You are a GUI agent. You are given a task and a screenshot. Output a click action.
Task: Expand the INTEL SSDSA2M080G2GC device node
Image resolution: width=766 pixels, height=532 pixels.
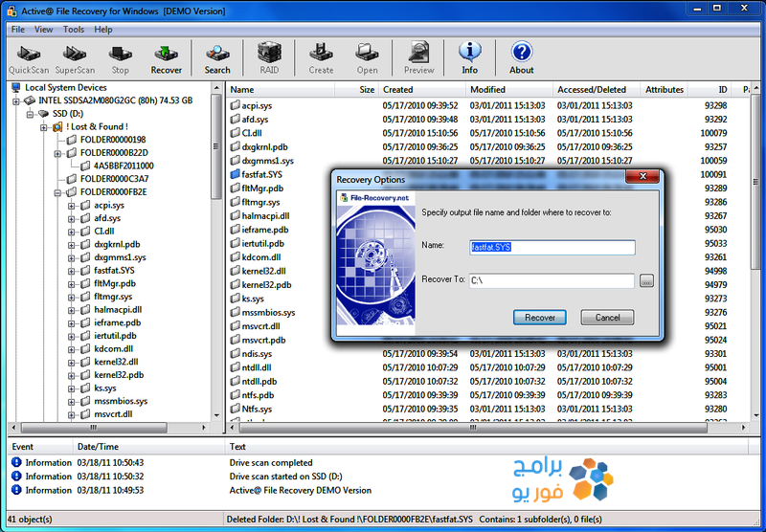(16, 101)
